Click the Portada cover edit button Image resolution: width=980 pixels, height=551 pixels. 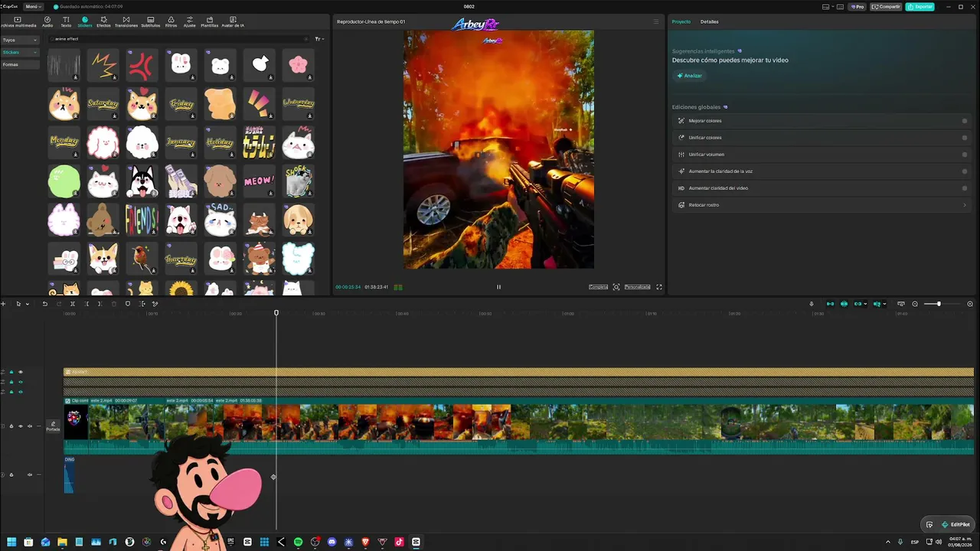click(53, 426)
